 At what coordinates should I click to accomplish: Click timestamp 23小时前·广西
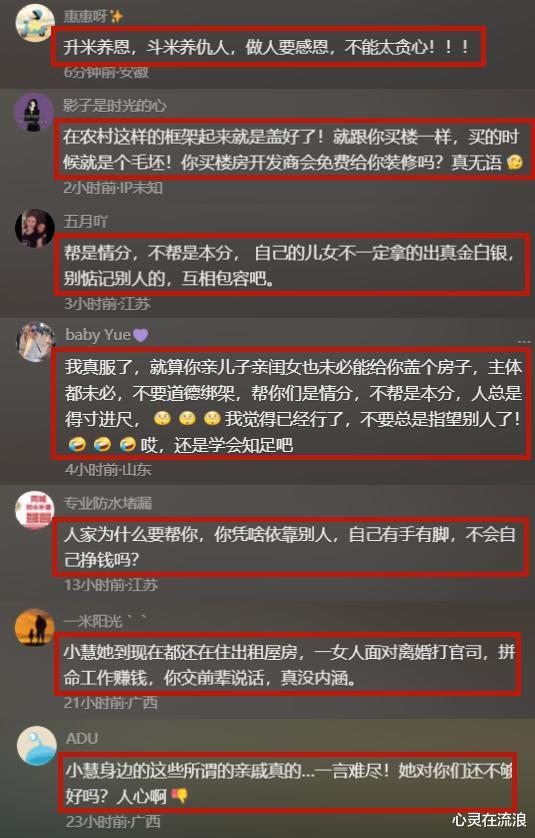(x=113, y=821)
